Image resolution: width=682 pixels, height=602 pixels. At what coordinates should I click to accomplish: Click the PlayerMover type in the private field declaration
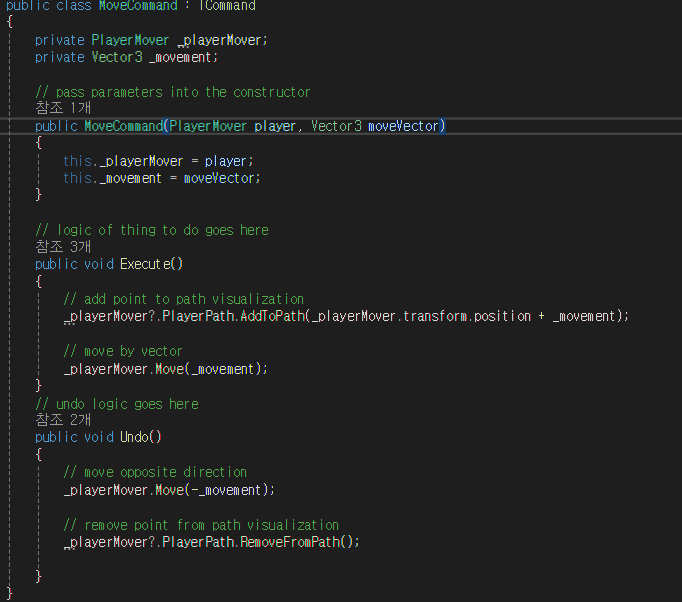pos(130,40)
